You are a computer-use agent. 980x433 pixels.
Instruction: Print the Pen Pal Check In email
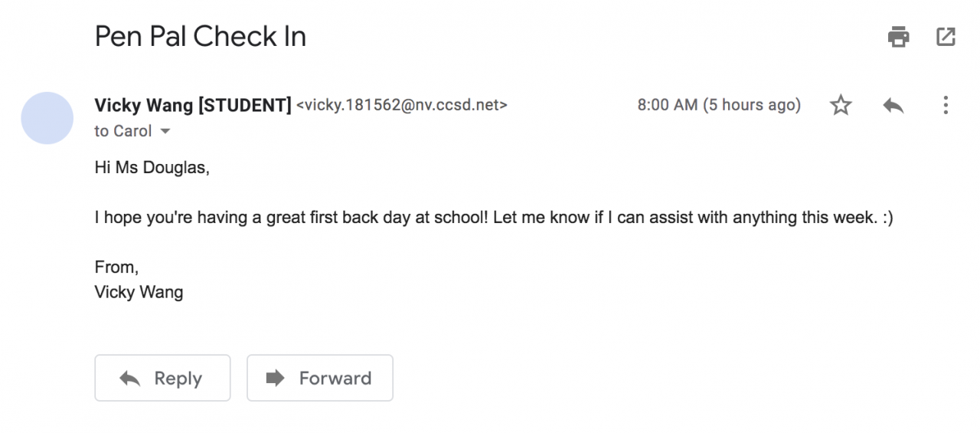coord(898,36)
